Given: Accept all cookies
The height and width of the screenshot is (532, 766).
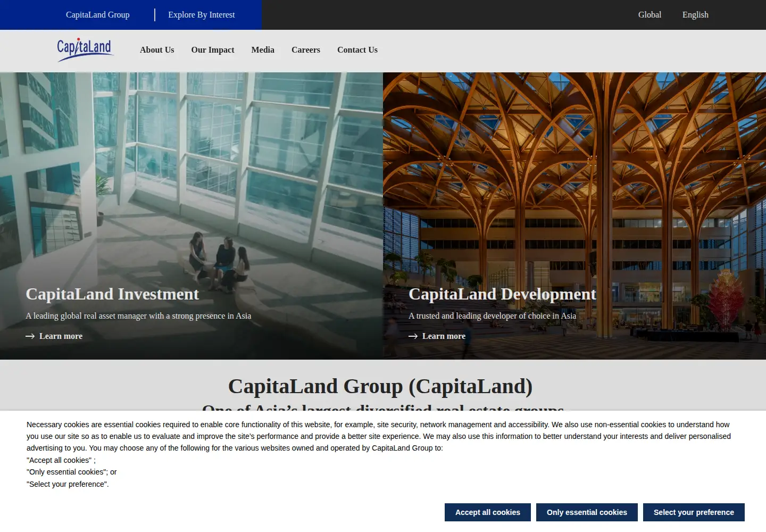Looking at the screenshot, I should 488,512.
